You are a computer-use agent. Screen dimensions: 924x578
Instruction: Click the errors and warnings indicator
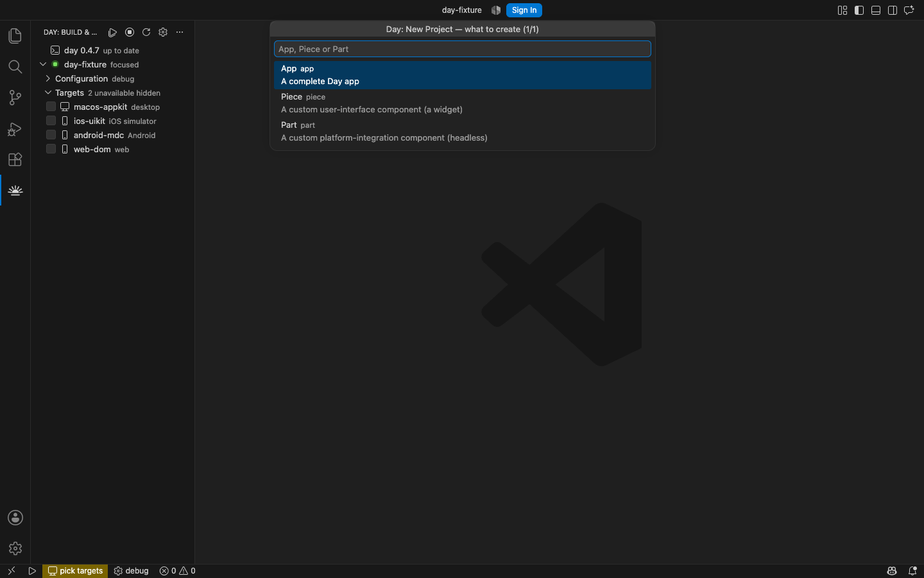tap(178, 571)
